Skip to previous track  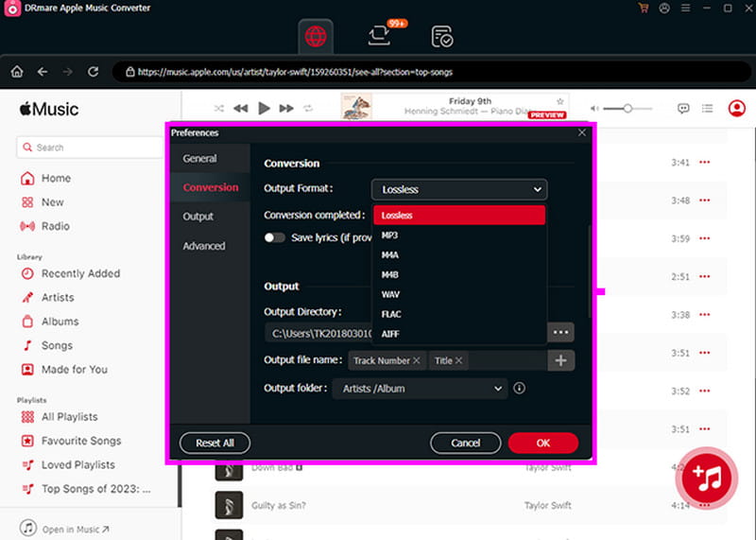coord(241,108)
